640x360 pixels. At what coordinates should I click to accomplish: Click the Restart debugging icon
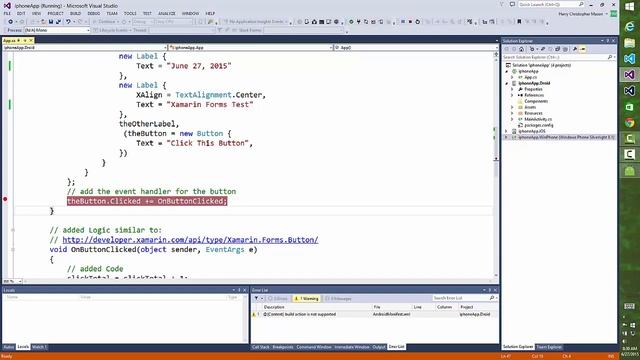(418, 22)
